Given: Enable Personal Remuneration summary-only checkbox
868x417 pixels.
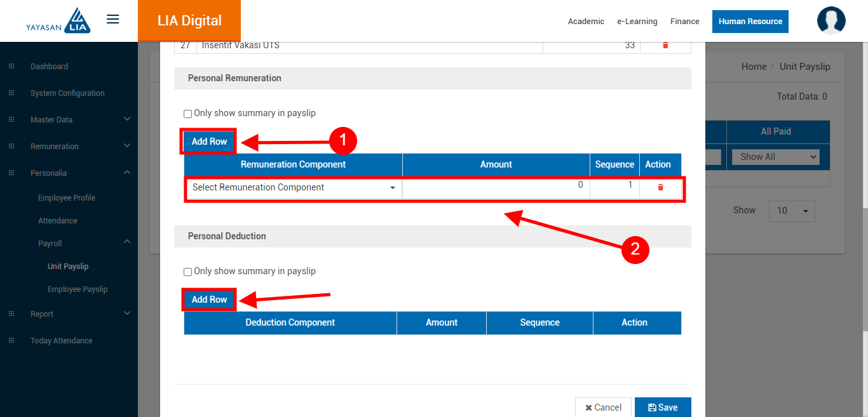Looking at the screenshot, I should (187, 114).
